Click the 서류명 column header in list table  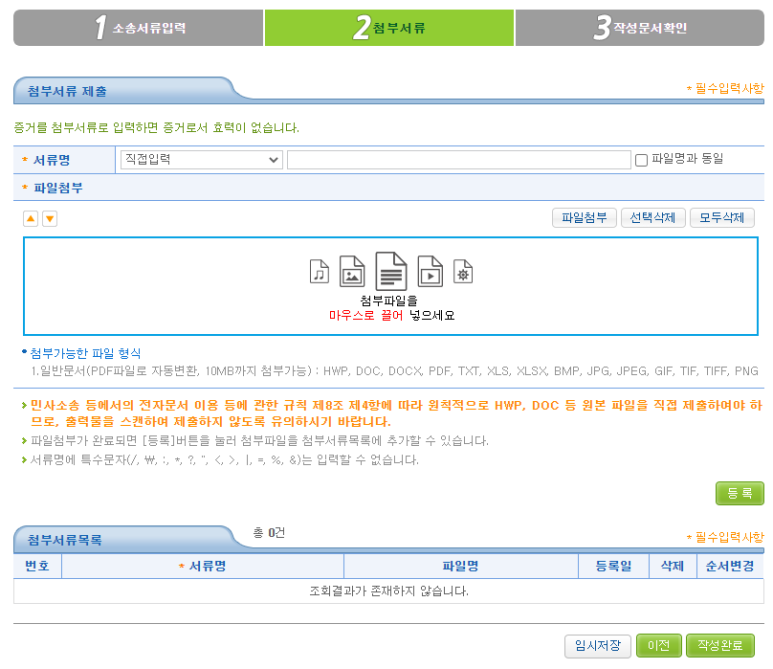(x=203, y=566)
